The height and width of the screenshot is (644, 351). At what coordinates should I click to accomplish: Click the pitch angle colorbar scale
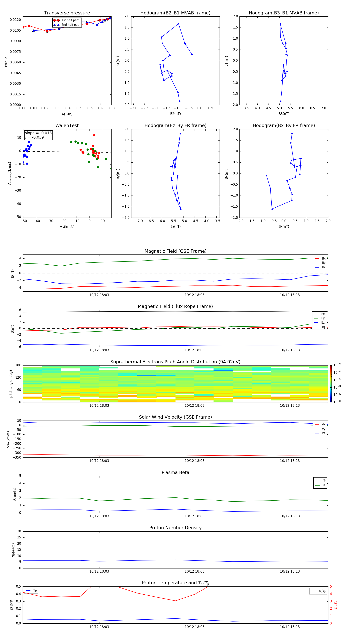tap(331, 384)
